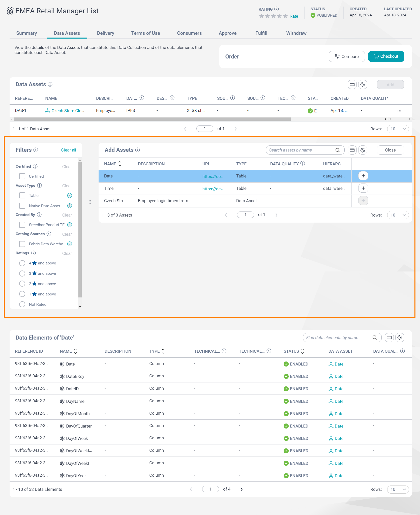The height and width of the screenshot is (515, 420).
Task: Click Clear all filters link
Action: [69, 150]
